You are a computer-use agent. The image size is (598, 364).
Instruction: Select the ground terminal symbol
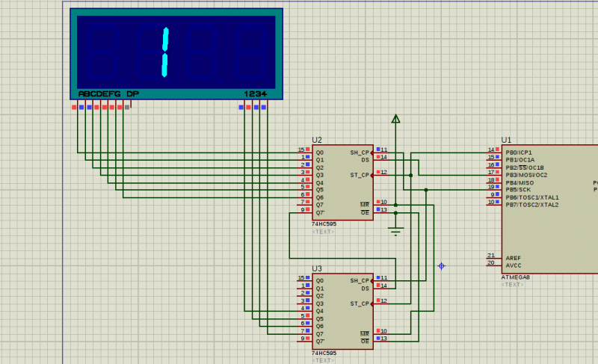[395, 232]
